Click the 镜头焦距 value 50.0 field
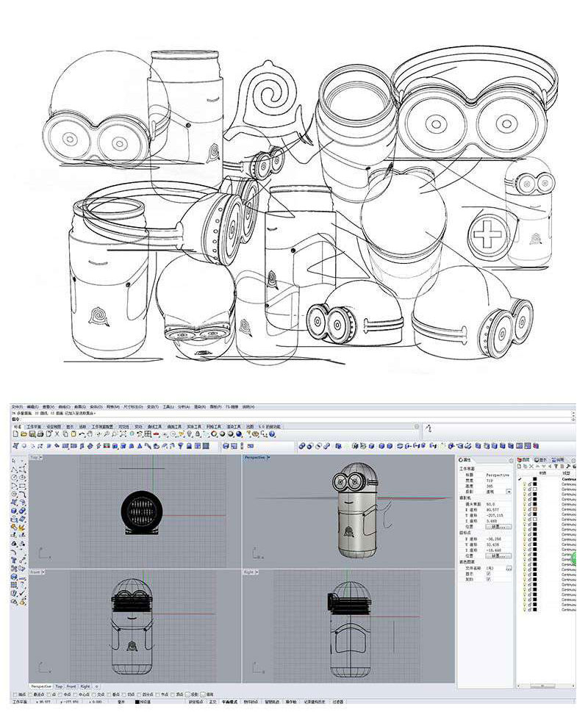The height and width of the screenshot is (712, 588). (x=498, y=504)
